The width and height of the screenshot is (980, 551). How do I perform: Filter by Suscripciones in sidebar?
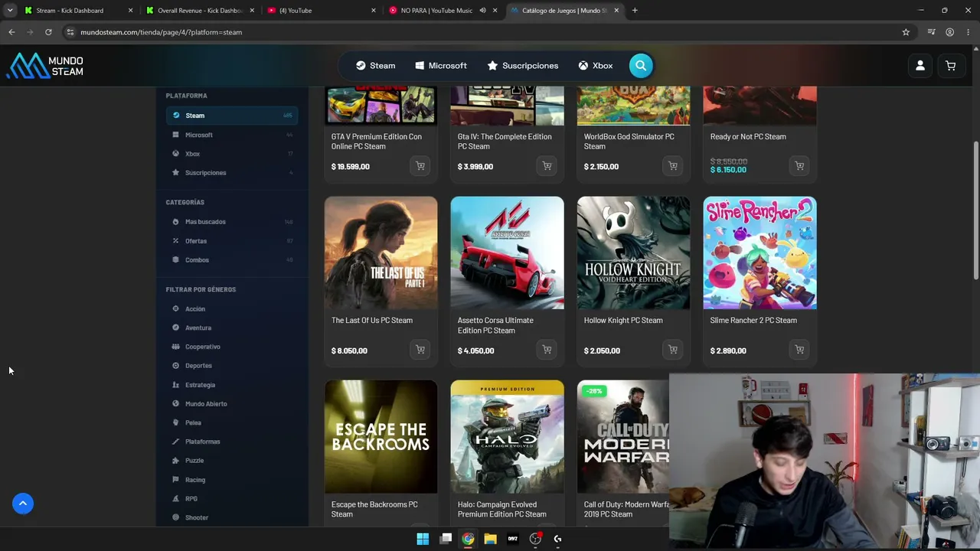pos(232,173)
